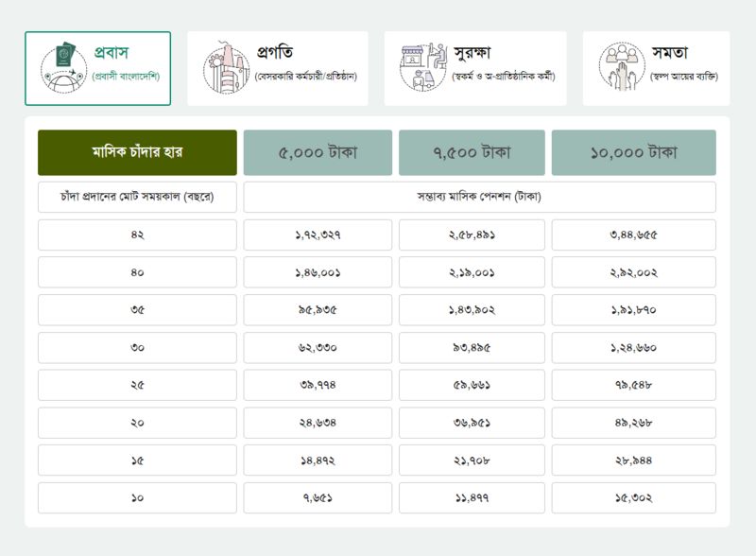The width and height of the screenshot is (756, 556).
Task: Click the 10 years row cell
Action: [137, 498]
